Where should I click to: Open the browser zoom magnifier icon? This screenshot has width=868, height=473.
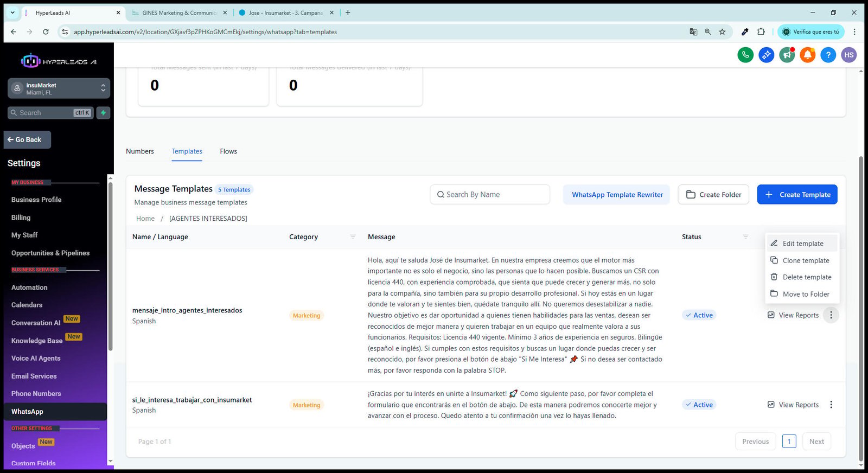(x=707, y=32)
